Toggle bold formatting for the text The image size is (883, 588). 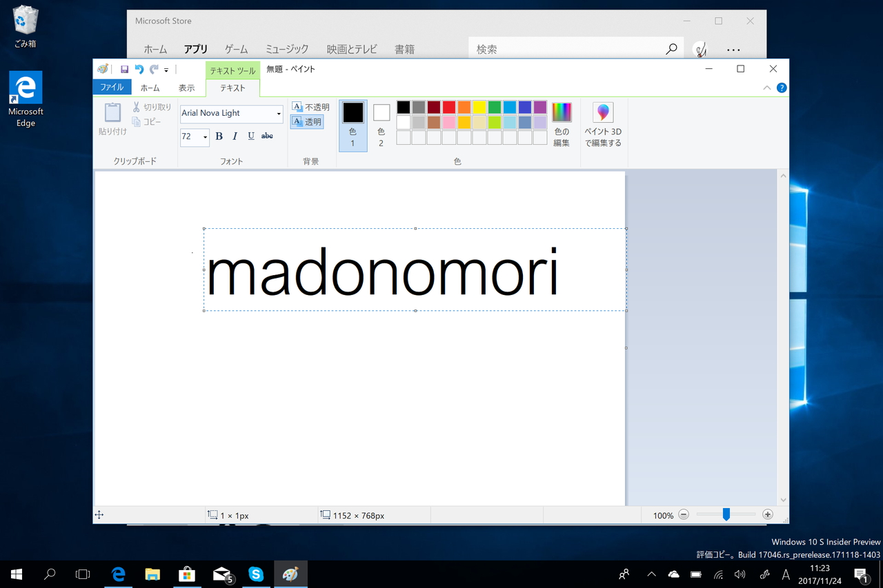pos(218,136)
